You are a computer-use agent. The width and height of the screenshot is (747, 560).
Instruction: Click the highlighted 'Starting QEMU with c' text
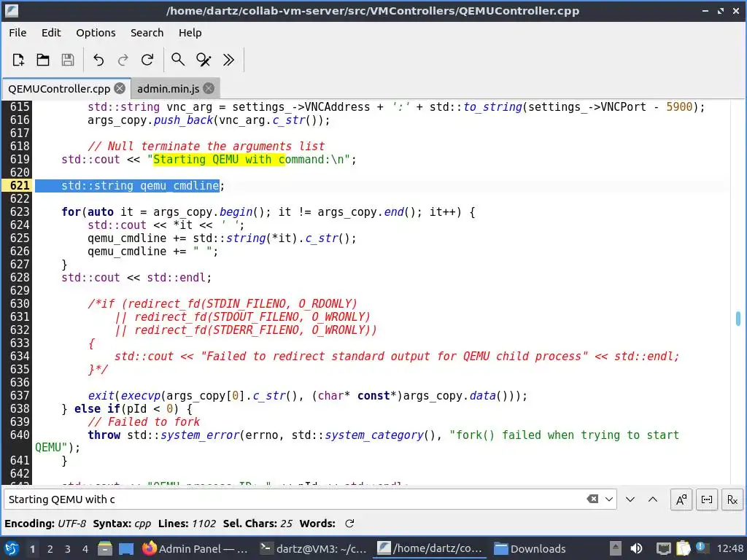pos(219,160)
